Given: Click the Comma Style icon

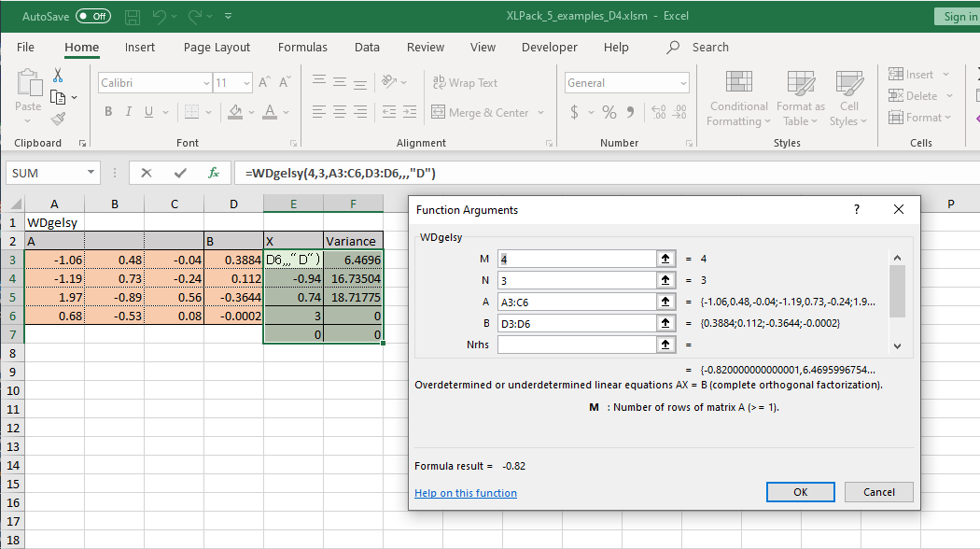Looking at the screenshot, I should point(631,113).
